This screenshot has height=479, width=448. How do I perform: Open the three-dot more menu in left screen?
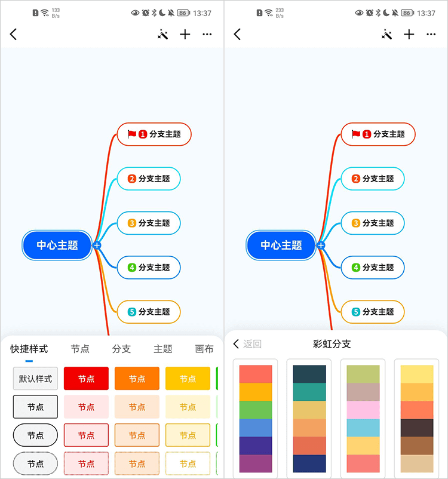[x=207, y=35]
